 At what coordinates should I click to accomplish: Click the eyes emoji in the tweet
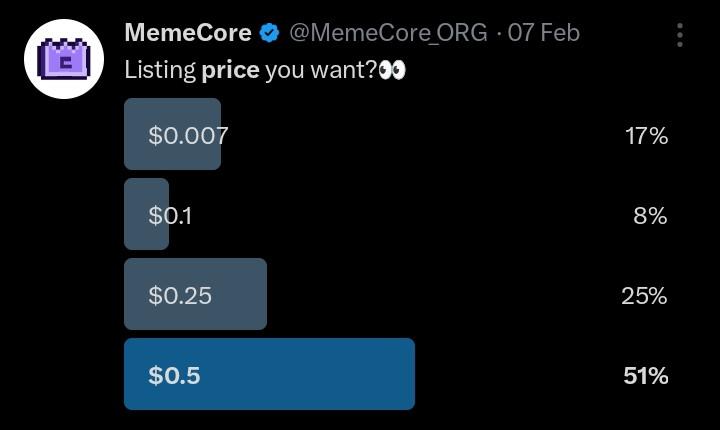click(x=392, y=72)
